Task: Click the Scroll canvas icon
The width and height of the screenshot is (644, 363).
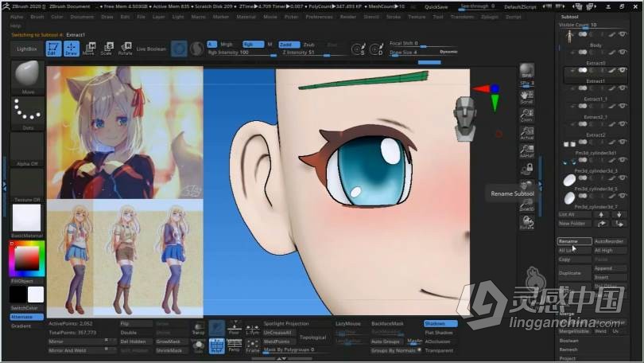Action: point(527,98)
